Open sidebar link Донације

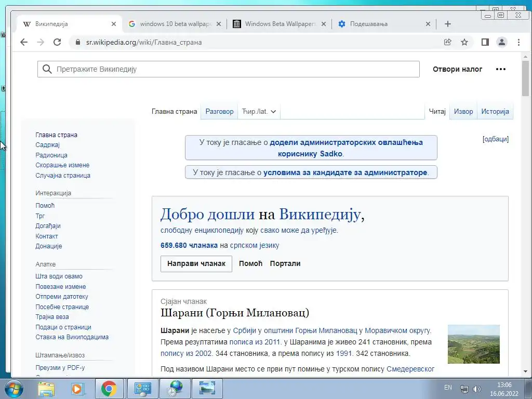48,246
